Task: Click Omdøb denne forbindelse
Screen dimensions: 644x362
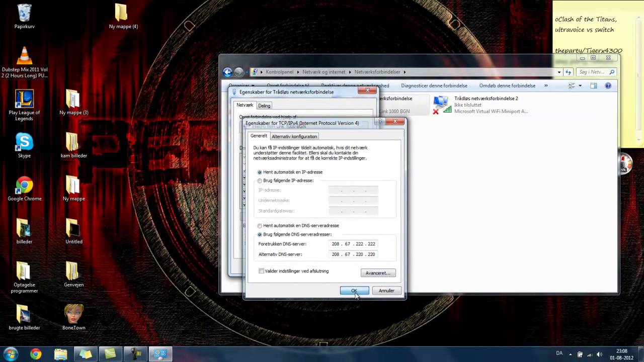Action: click(x=507, y=85)
